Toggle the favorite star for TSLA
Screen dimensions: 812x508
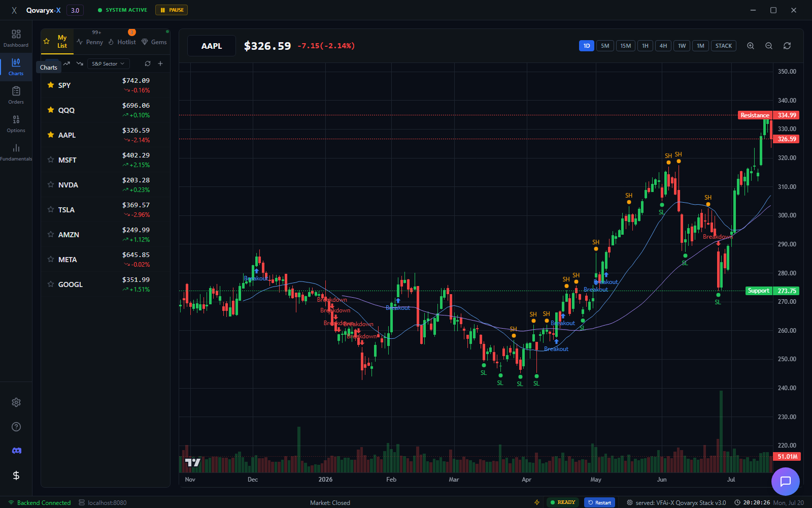[x=51, y=209]
